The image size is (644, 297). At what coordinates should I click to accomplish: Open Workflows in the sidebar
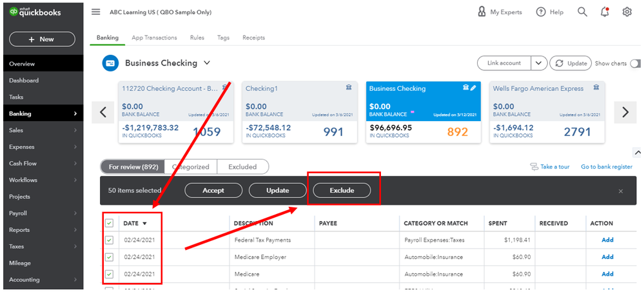tap(42, 180)
